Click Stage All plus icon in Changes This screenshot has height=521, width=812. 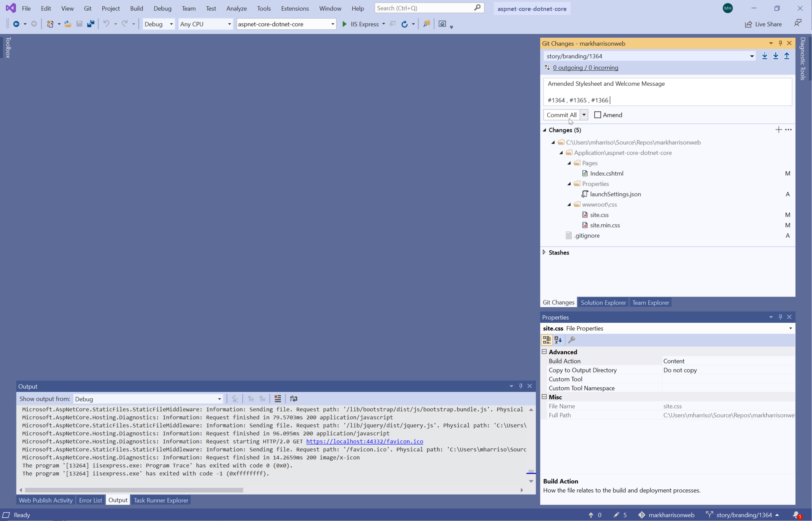point(778,130)
